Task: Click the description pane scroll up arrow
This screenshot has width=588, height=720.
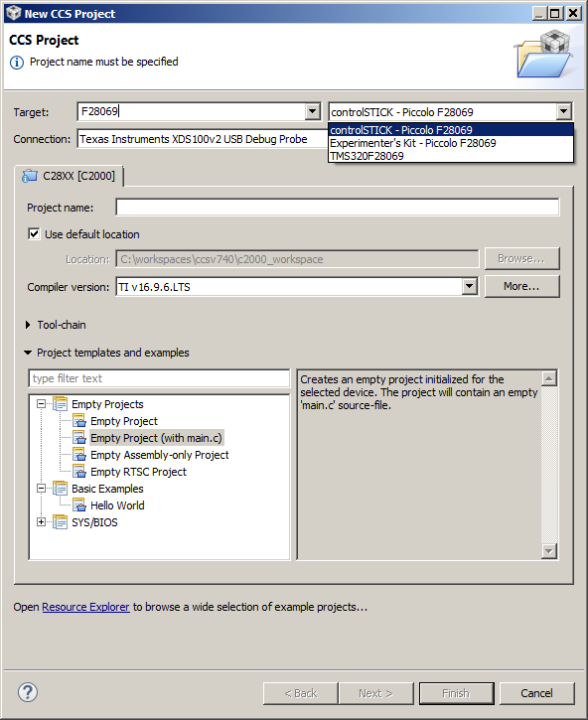Action: 549,378
